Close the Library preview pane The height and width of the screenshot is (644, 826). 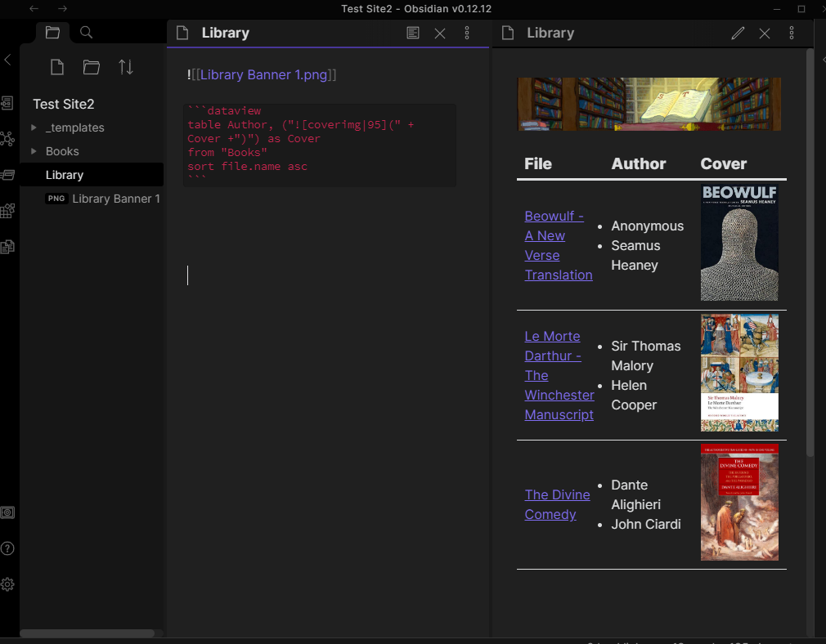tap(765, 34)
